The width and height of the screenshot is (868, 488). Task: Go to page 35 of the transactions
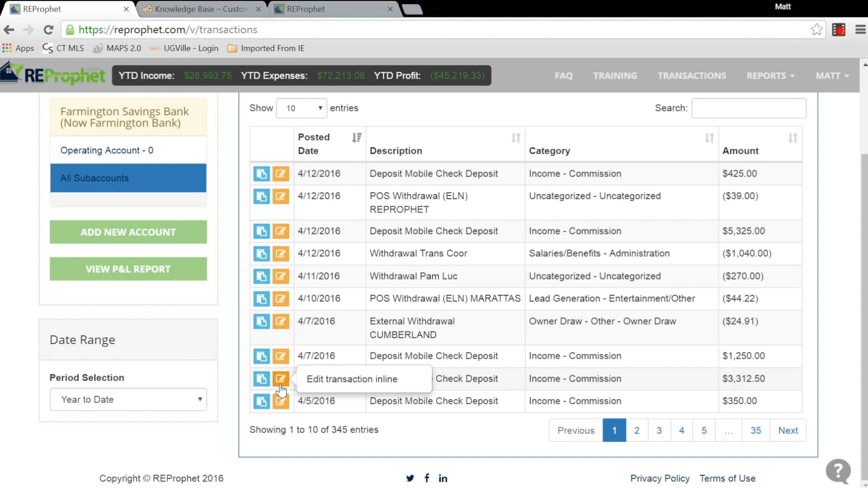pyautogui.click(x=755, y=431)
